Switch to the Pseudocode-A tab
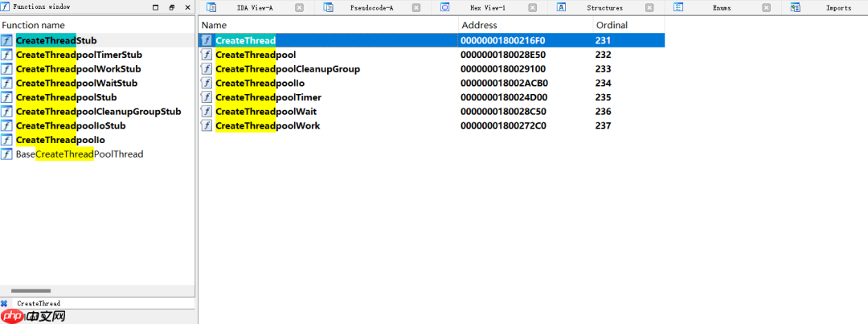 [372, 8]
